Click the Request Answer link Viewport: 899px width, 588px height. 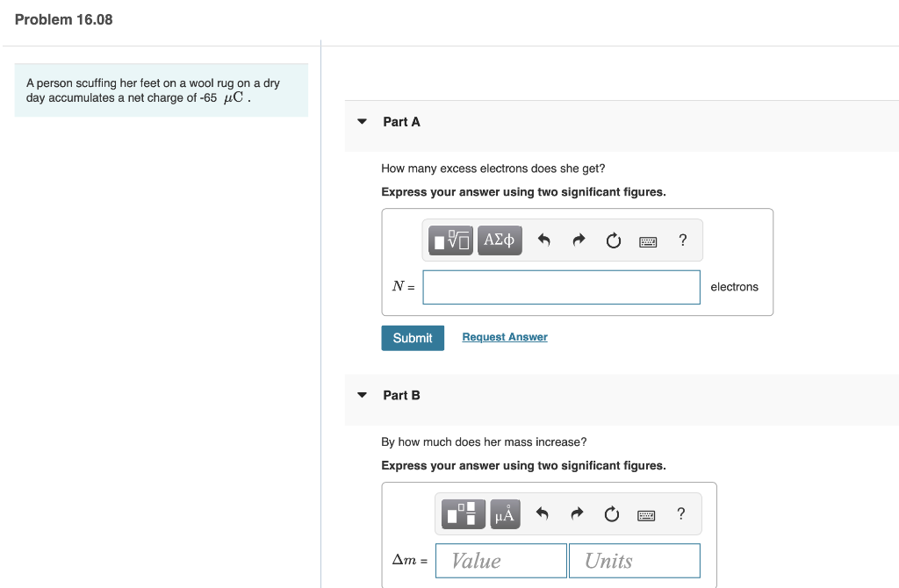pyautogui.click(x=505, y=337)
